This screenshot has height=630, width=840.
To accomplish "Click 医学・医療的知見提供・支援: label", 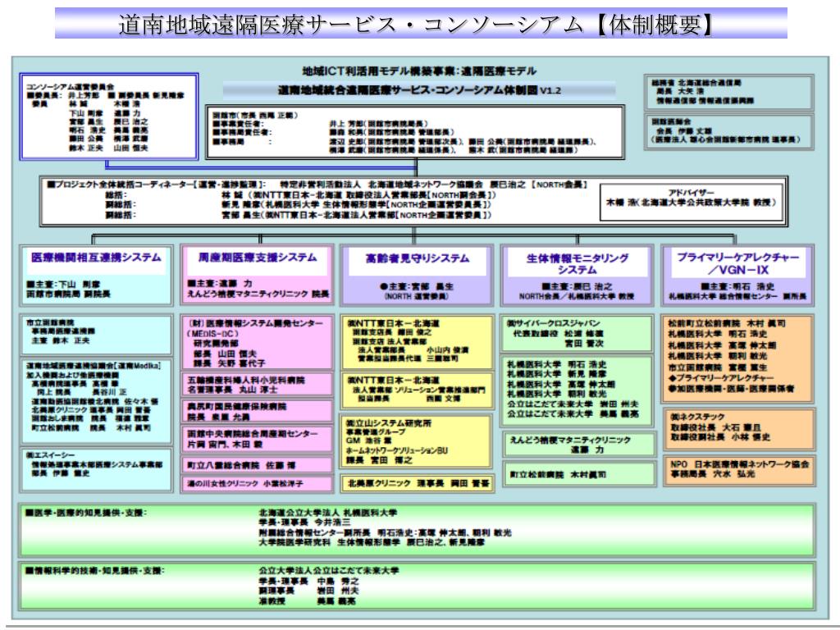I will [x=85, y=514].
